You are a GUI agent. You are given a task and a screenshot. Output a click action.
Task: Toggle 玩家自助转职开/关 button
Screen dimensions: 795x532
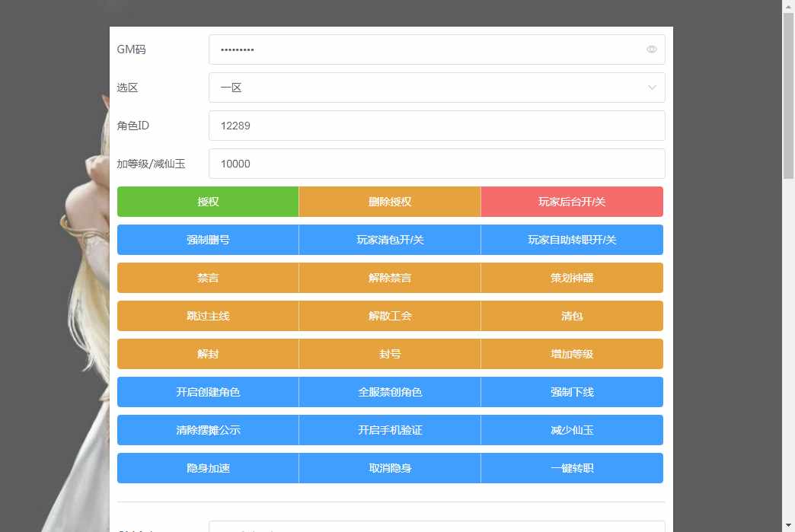[572, 240]
